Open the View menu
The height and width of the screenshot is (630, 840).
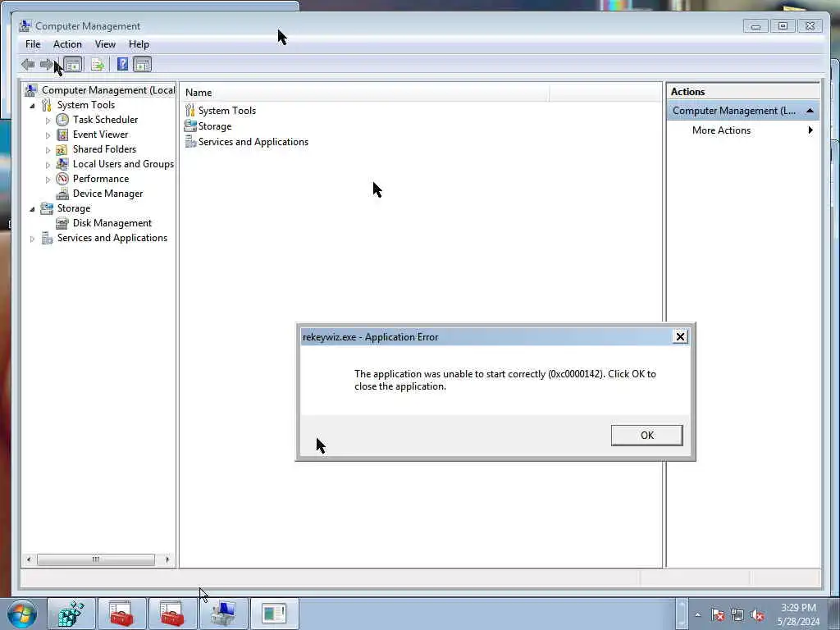click(x=105, y=44)
